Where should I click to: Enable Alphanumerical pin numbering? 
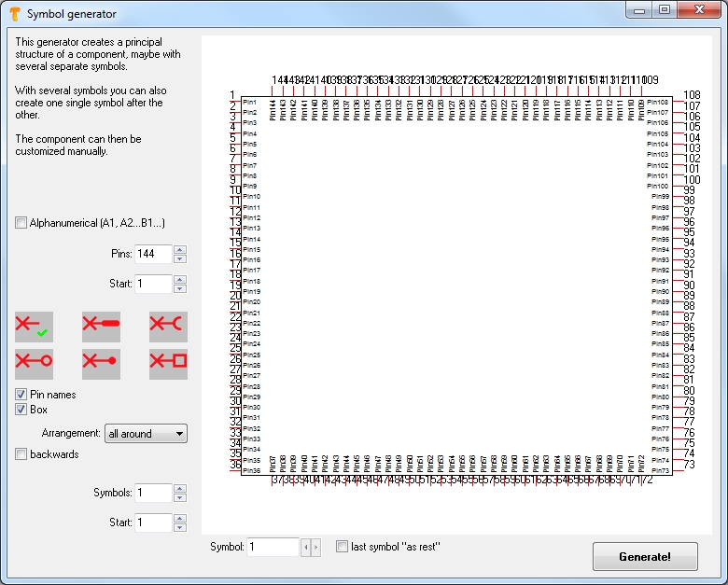pyautogui.click(x=21, y=223)
